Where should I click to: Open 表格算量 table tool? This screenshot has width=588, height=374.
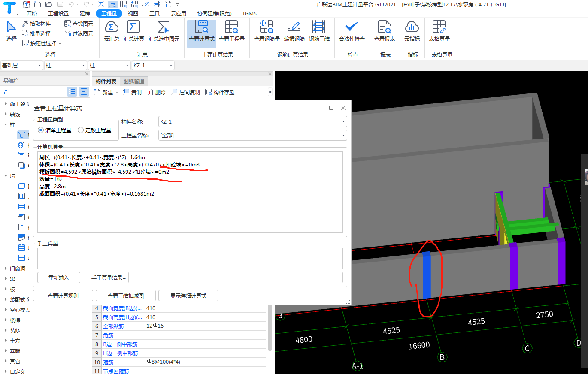click(x=439, y=31)
